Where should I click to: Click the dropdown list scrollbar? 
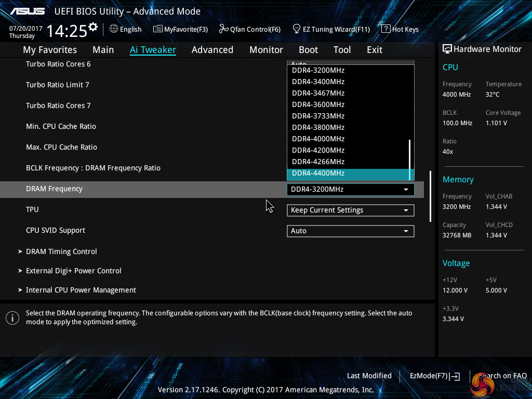coord(410,156)
